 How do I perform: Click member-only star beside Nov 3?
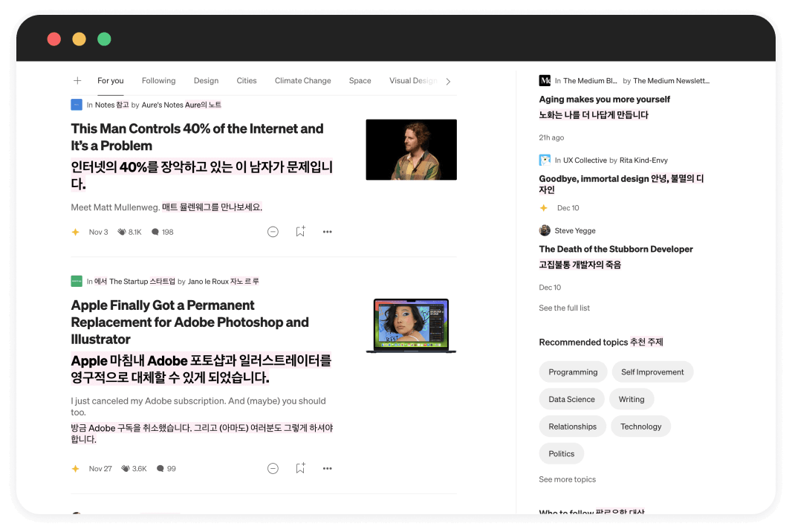coord(75,232)
